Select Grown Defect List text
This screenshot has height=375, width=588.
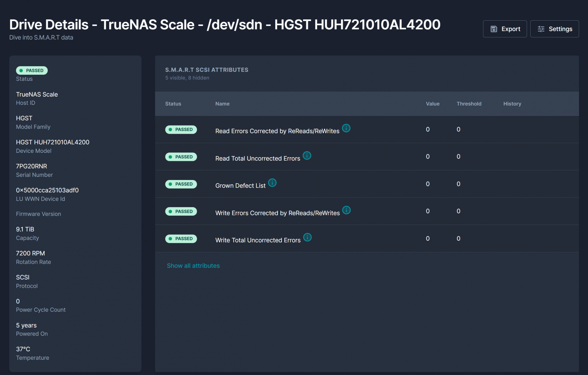coord(240,186)
